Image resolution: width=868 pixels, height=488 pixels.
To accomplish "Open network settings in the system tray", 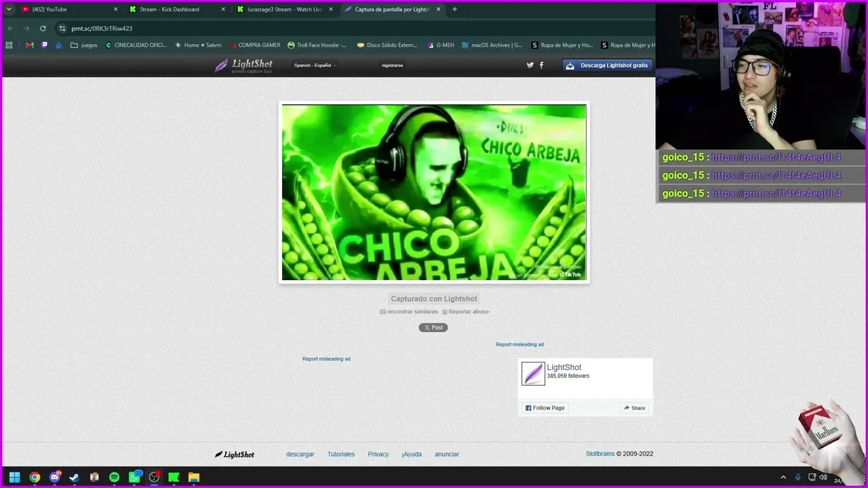I will click(812, 477).
